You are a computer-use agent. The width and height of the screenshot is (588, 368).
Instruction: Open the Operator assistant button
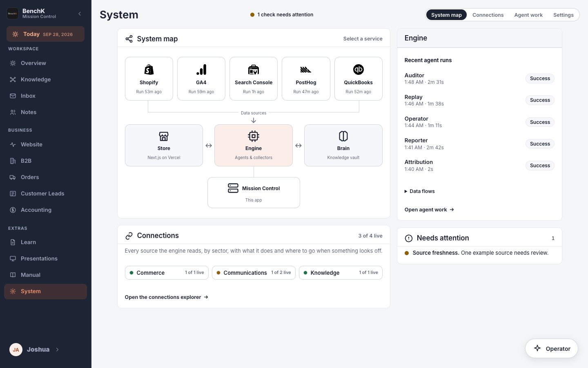pos(552,348)
